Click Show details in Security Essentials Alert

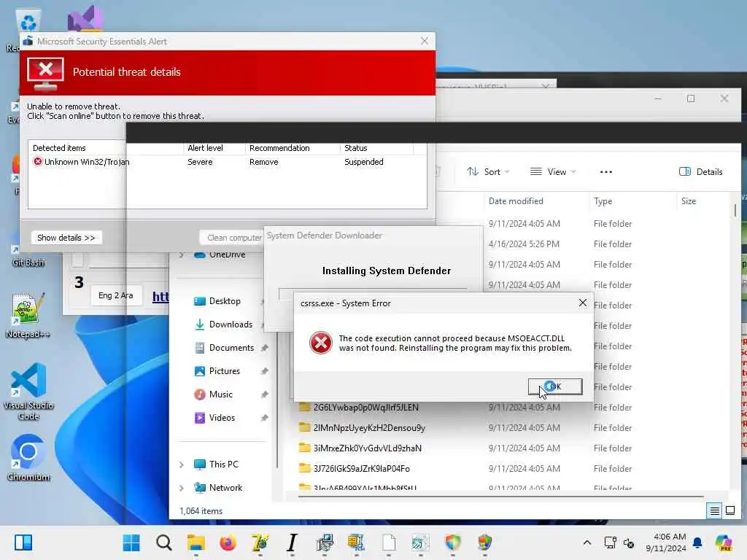(66, 238)
